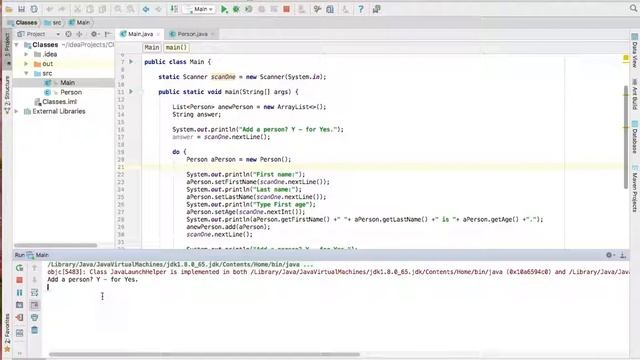Click the Save All toolbar icon
The width and height of the screenshot is (640, 360).
(21, 9)
